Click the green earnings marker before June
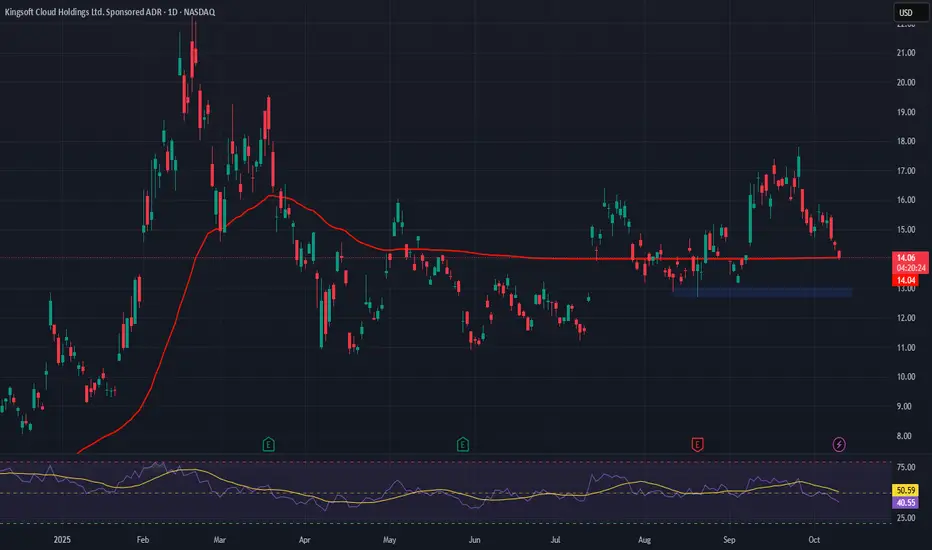The width and height of the screenshot is (932, 550). point(462,444)
